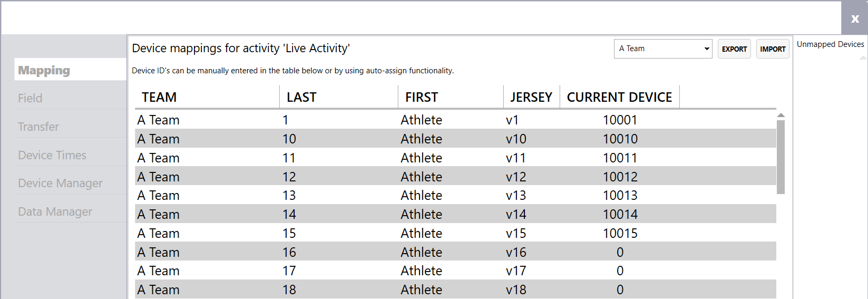
Task: Click the table's vertical scrollbar thumb
Action: (781, 157)
